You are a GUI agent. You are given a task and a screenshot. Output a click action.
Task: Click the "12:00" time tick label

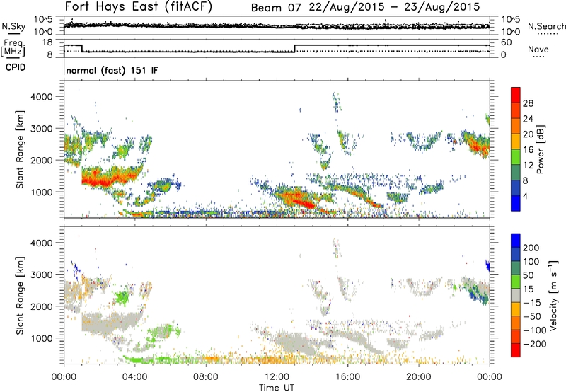277,377
